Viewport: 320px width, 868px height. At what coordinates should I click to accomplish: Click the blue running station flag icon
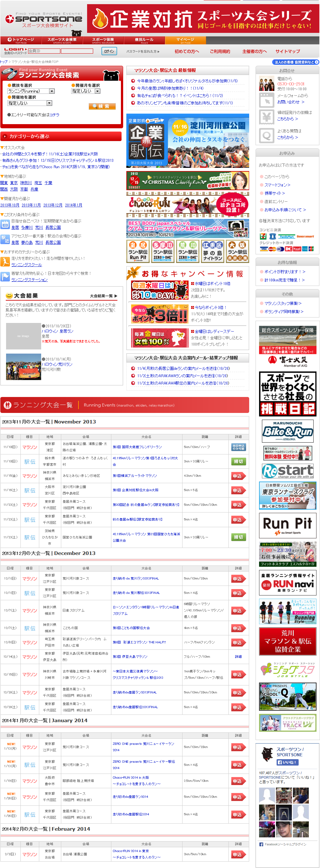pos(5,277)
